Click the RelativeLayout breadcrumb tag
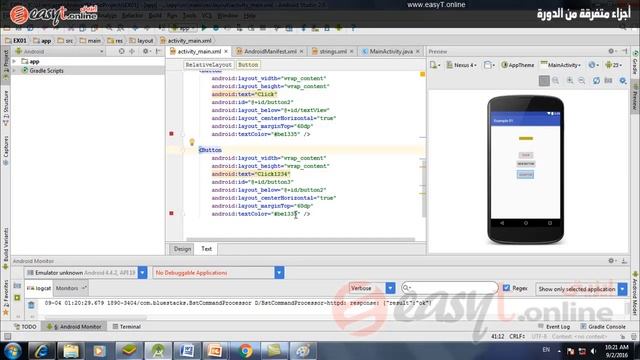 click(208, 65)
